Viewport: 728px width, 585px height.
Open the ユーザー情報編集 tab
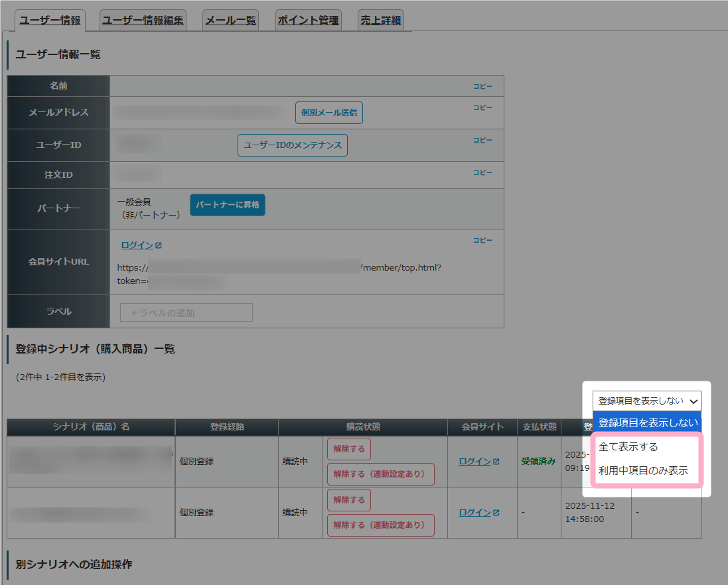point(143,21)
